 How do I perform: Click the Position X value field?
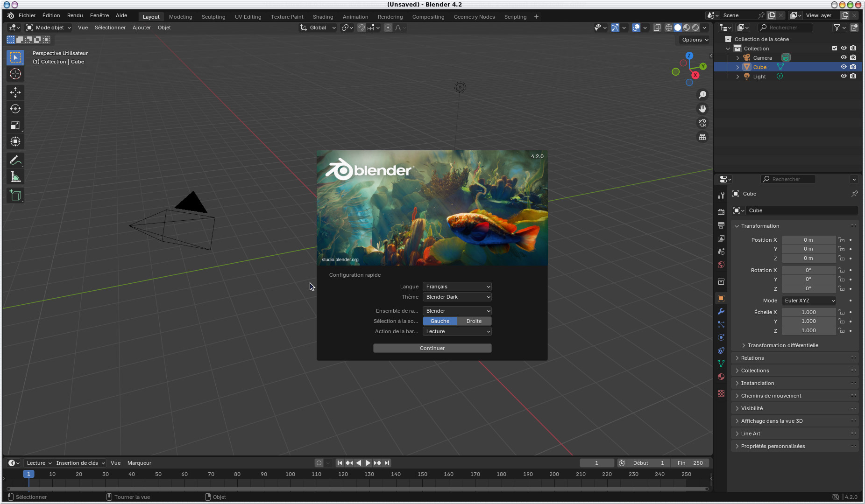click(x=808, y=240)
